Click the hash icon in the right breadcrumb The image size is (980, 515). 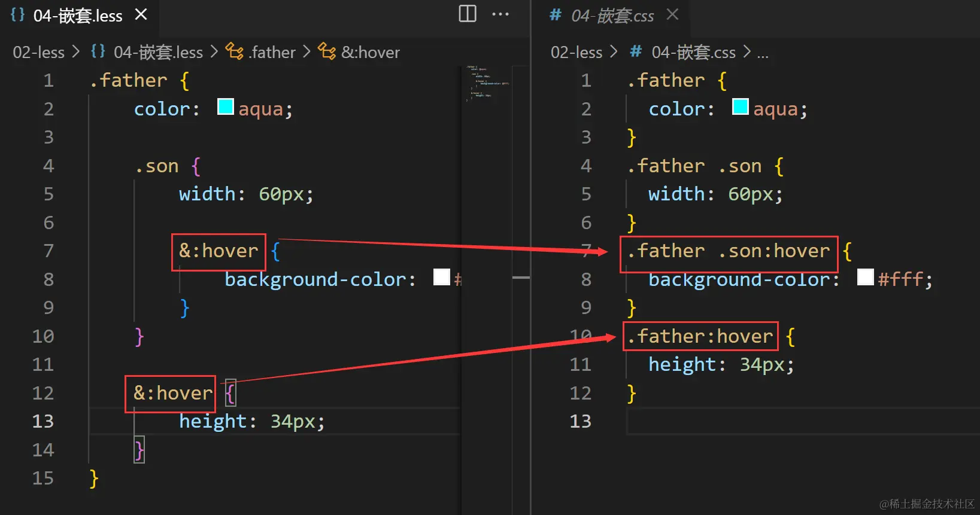point(636,51)
